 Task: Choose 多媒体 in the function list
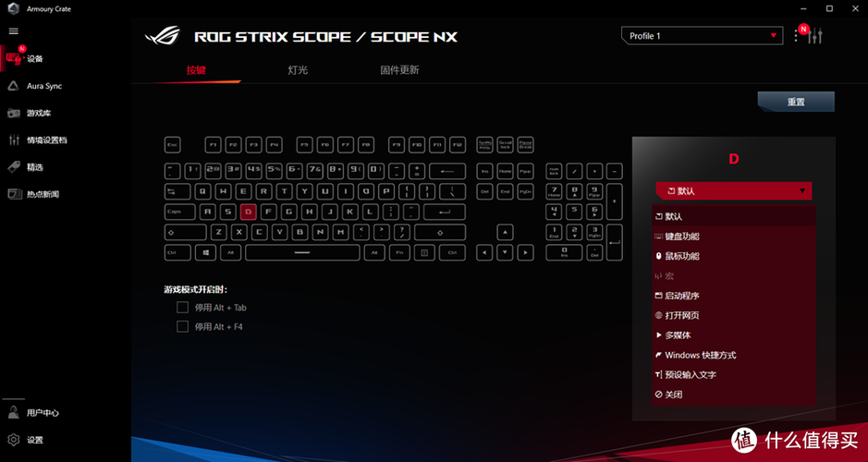click(734, 335)
